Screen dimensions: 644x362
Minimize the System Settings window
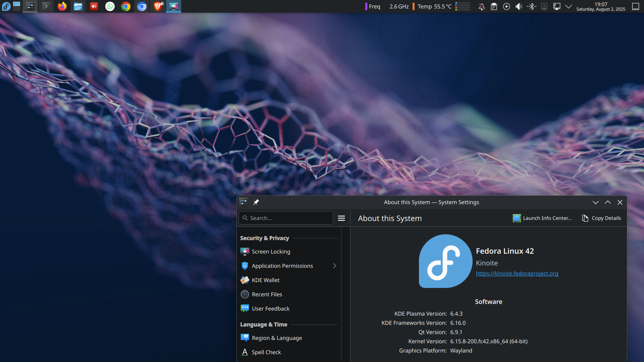click(595, 202)
